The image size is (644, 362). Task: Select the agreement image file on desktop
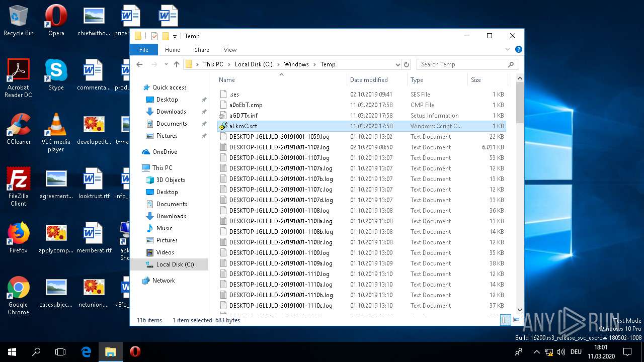pos(56,184)
